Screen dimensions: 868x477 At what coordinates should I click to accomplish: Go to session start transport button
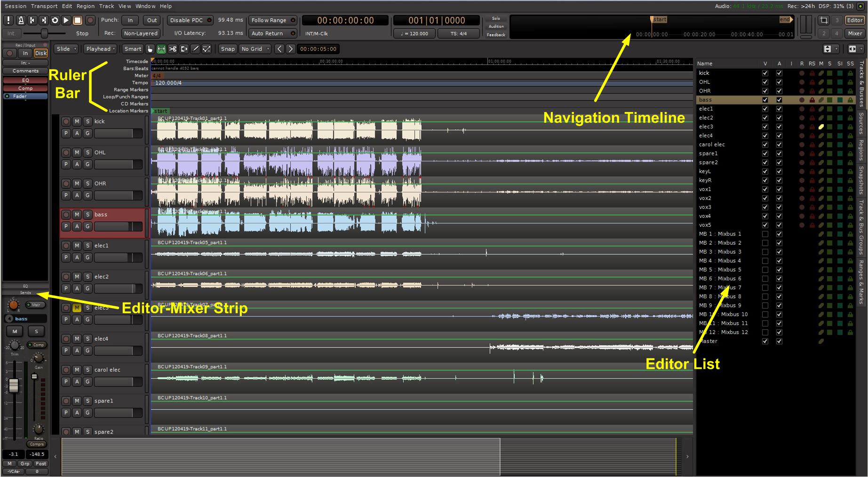coord(32,20)
